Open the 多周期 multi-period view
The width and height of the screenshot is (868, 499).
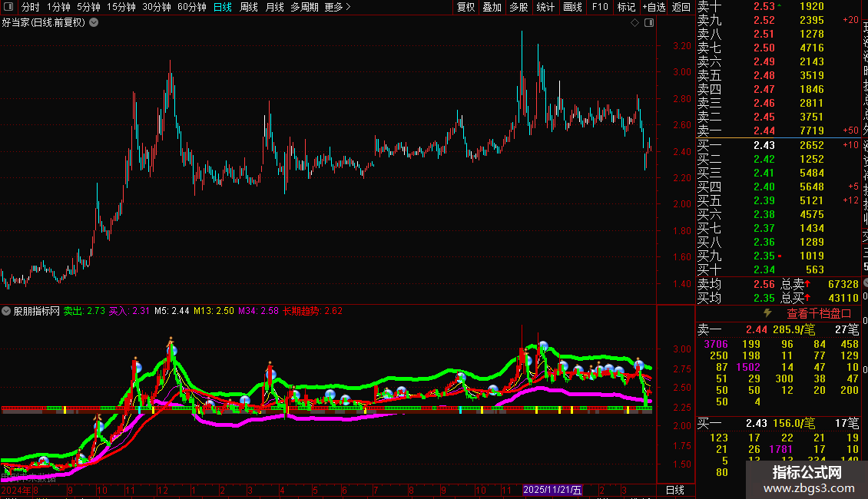pyautogui.click(x=304, y=7)
